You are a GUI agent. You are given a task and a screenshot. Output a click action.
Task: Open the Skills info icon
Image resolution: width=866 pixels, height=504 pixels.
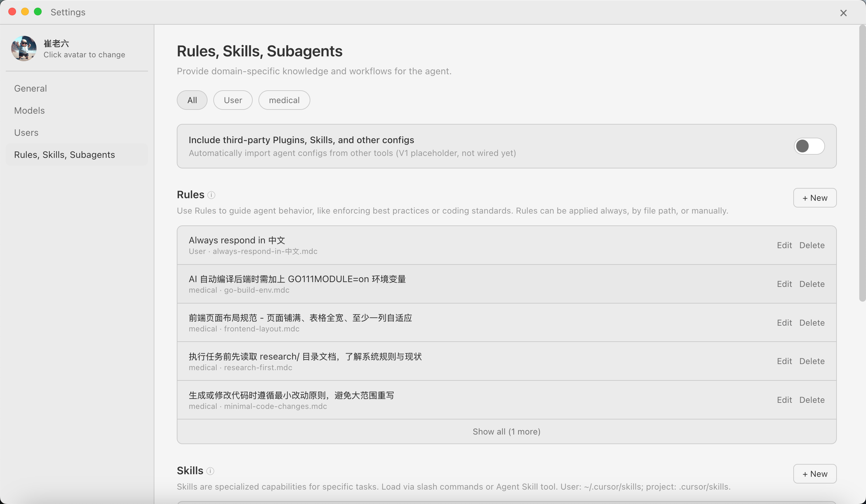pyautogui.click(x=210, y=471)
